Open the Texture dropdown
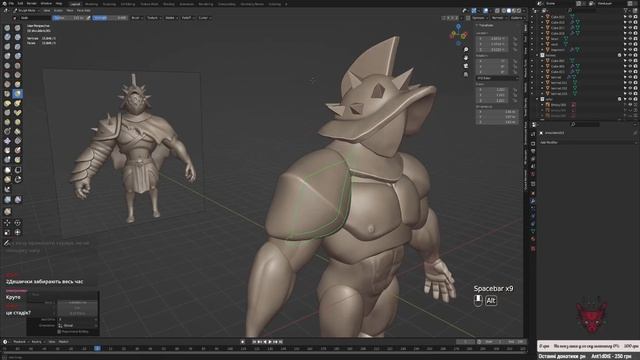640x360 pixels. [x=153, y=18]
